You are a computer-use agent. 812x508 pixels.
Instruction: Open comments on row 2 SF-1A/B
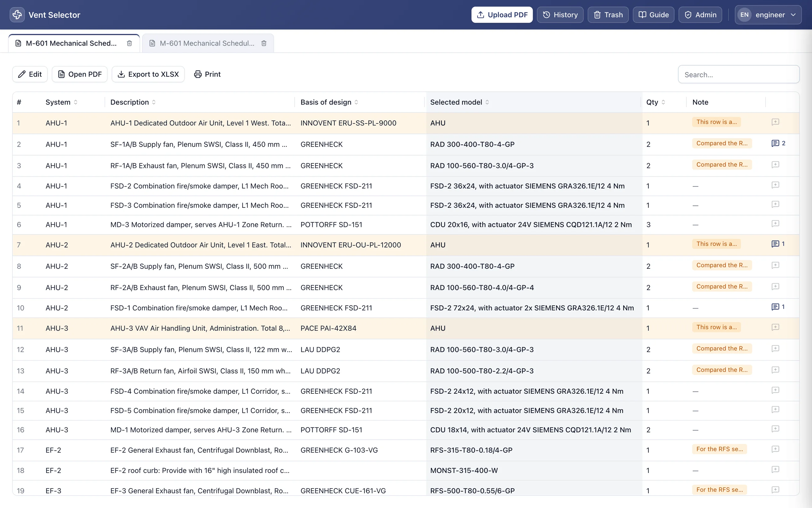pyautogui.click(x=778, y=143)
